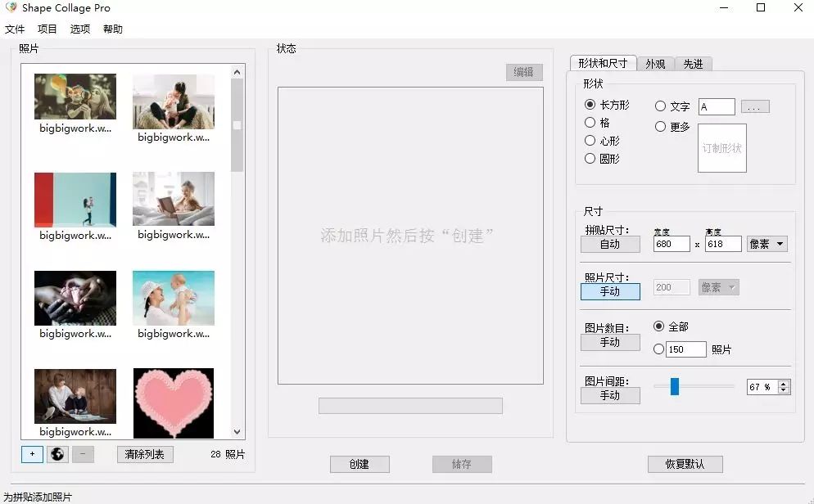Click the Shape Collage Pro title icon
Screen dimensions: 814x504
pos(11,8)
